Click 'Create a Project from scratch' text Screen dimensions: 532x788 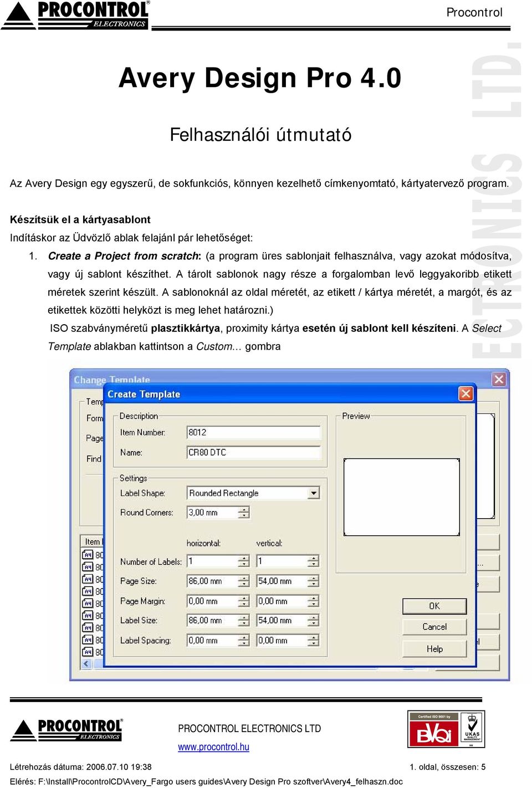[124, 256]
